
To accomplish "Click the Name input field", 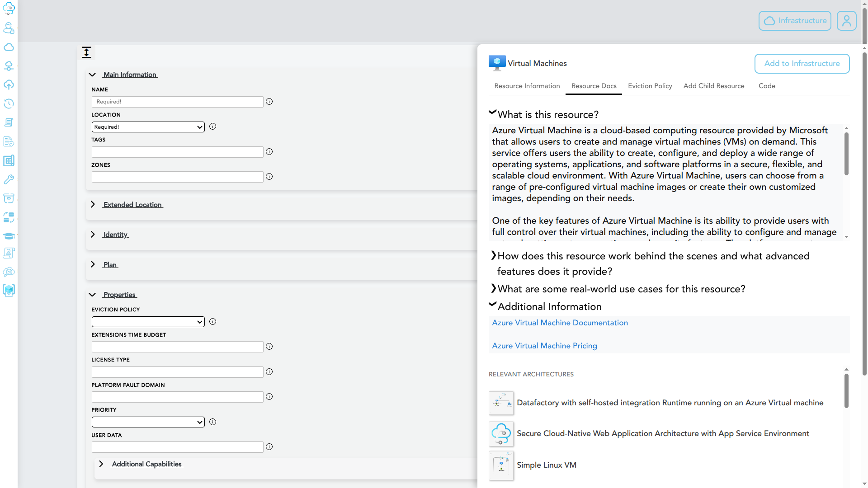I will 178,102.
